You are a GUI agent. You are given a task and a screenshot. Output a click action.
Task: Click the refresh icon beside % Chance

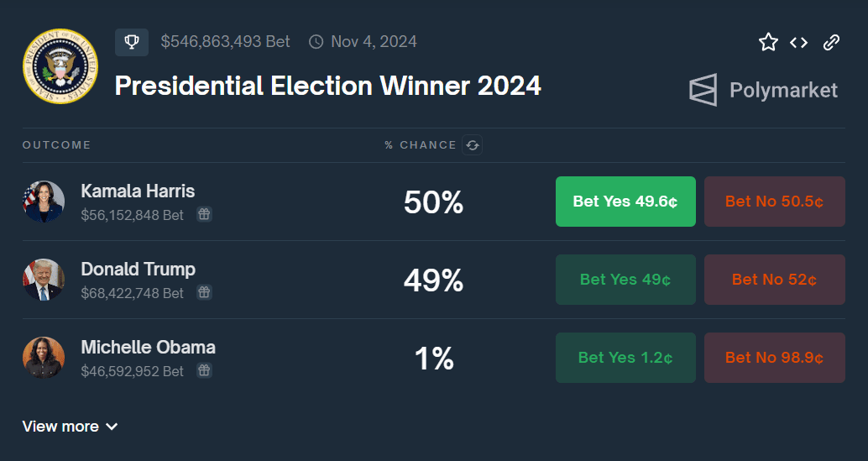click(x=473, y=145)
